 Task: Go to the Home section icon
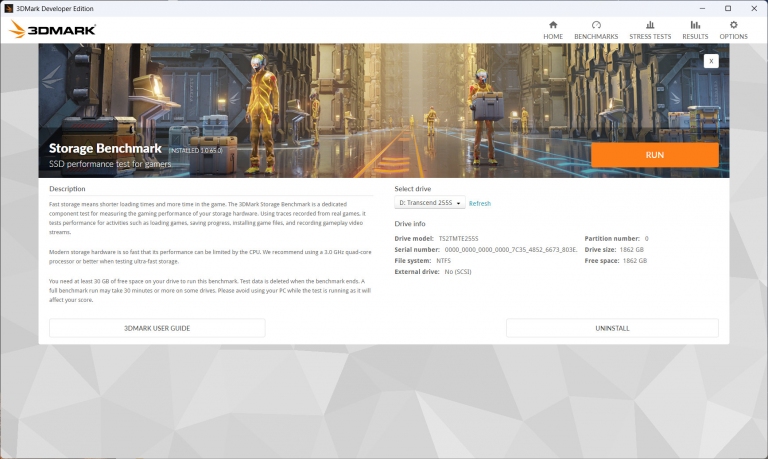pyautogui.click(x=553, y=25)
